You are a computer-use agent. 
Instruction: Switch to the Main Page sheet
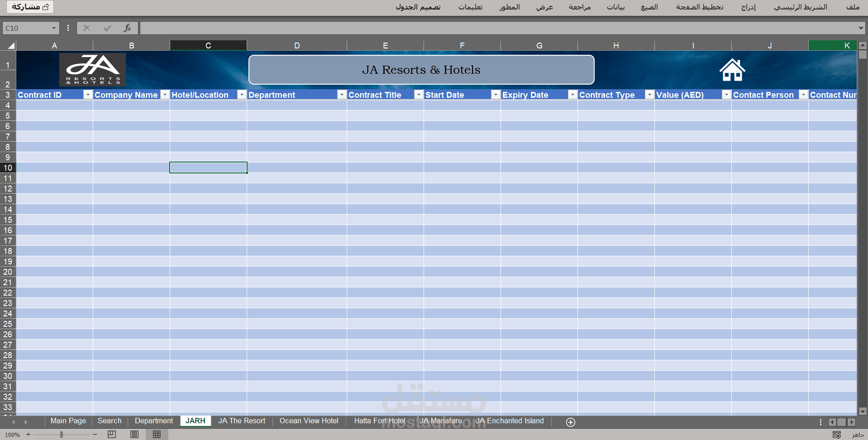click(x=68, y=421)
